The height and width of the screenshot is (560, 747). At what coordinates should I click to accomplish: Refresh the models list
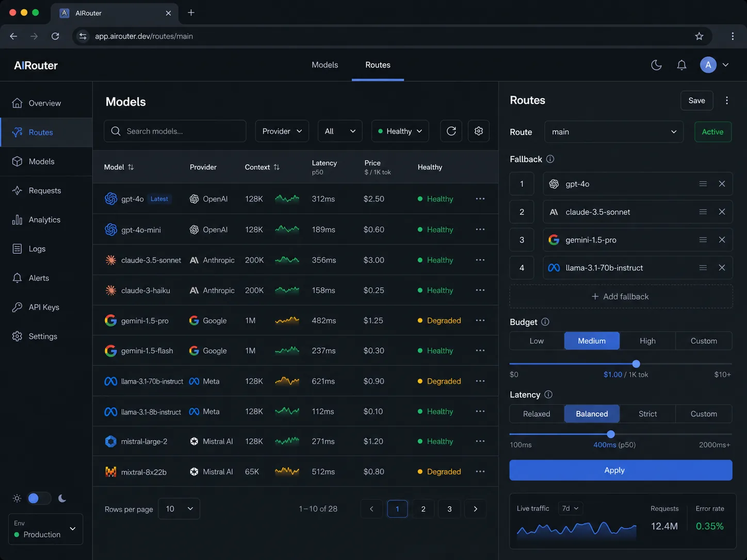(451, 131)
